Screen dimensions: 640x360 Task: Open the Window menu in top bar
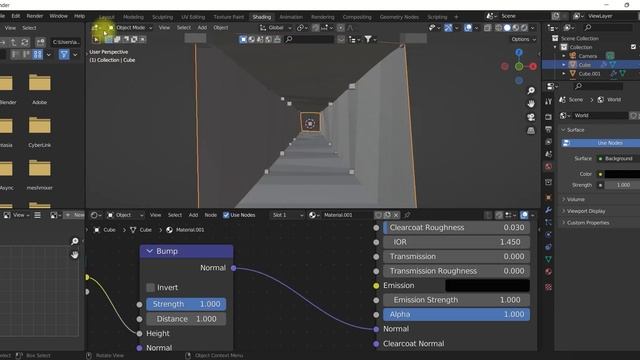click(x=58, y=16)
